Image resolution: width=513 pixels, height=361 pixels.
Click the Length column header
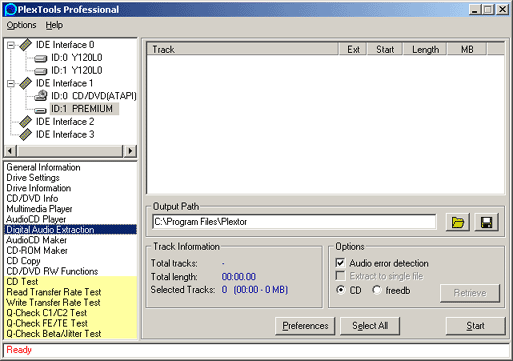[x=425, y=49]
